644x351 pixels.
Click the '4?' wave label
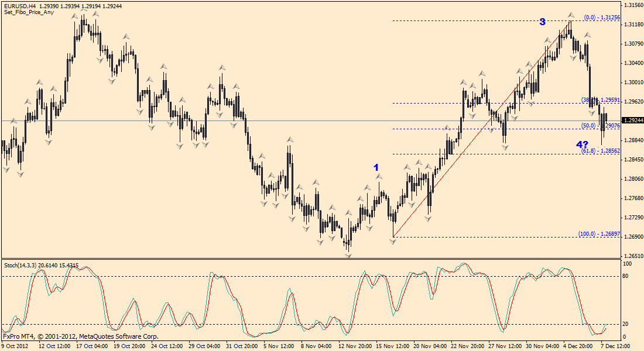[x=582, y=144]
